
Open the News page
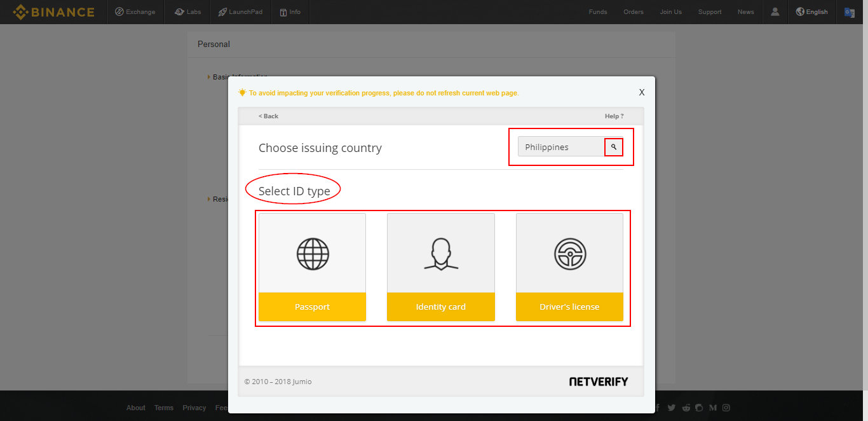pos(746,12)
